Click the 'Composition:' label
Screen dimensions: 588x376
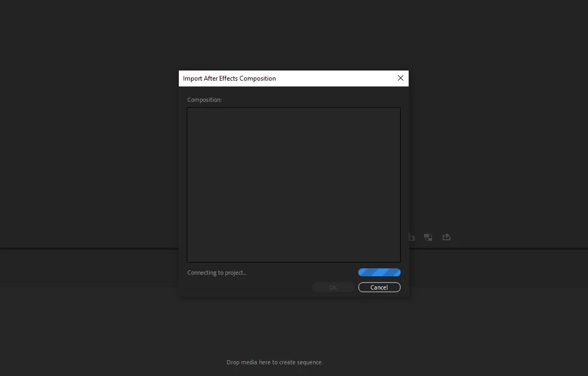coord(204,100)
